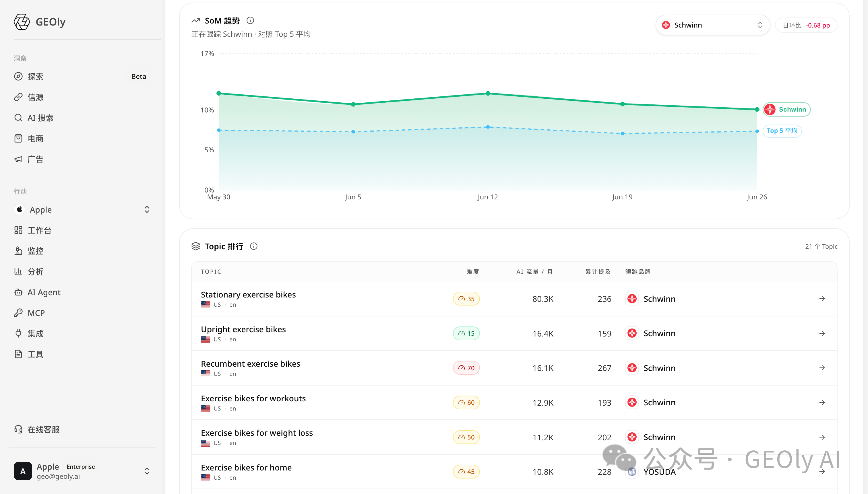Open the 工作台 grid icon
The height and width of the screenshot is (494, 868).
click(18, 230)
